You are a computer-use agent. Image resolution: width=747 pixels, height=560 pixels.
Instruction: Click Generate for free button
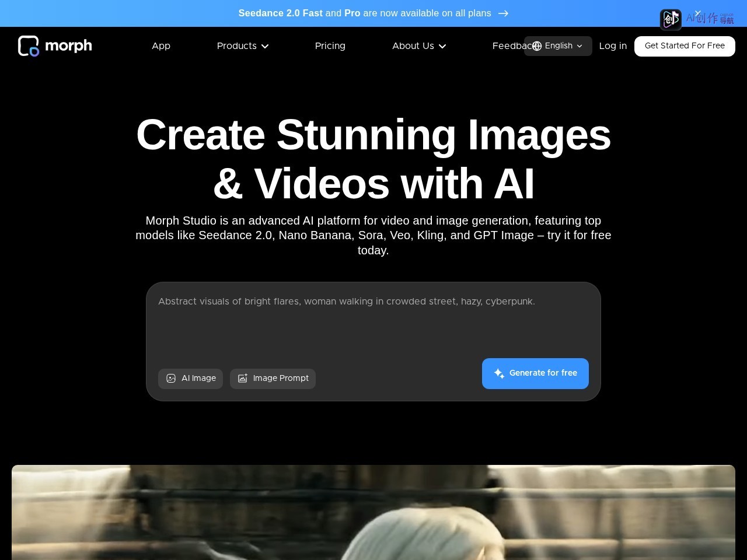(x=535, y=373)
